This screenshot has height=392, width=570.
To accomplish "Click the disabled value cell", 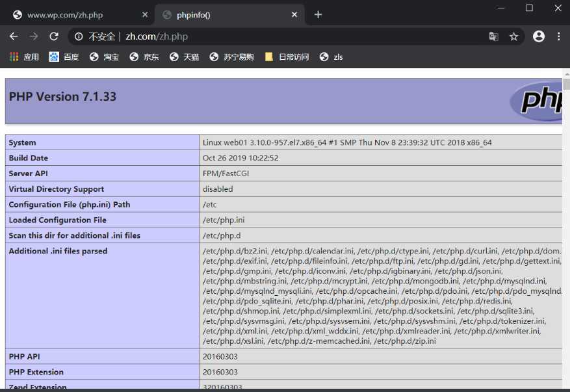I will tap(381, 189).
